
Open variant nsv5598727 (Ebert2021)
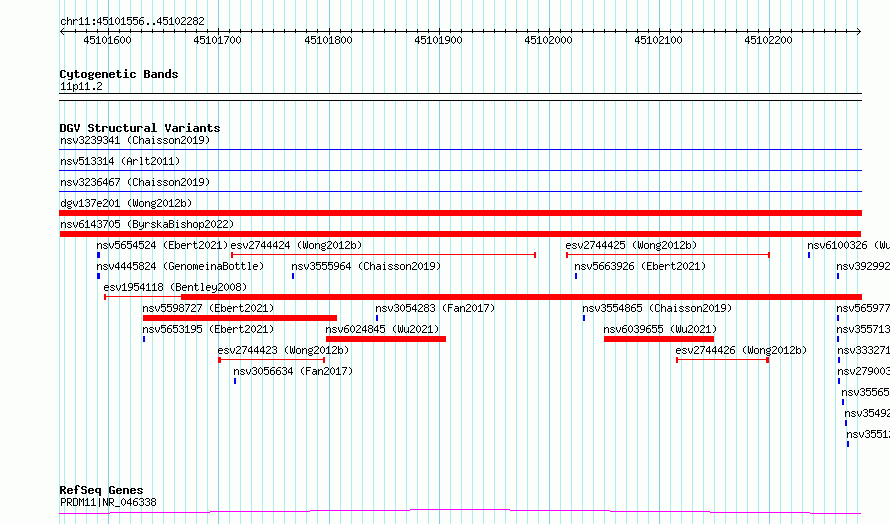[x=208, y=308]
